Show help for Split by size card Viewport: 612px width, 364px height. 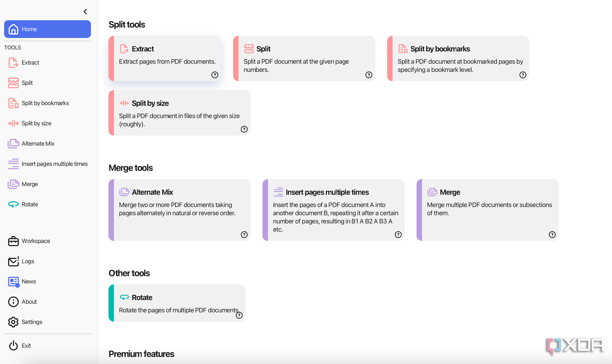click(244, 129)
